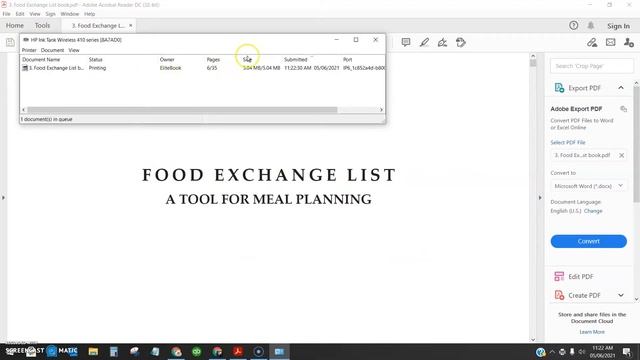
Task: Click the green circular app icon in taskbar
Action: [197, 351]
